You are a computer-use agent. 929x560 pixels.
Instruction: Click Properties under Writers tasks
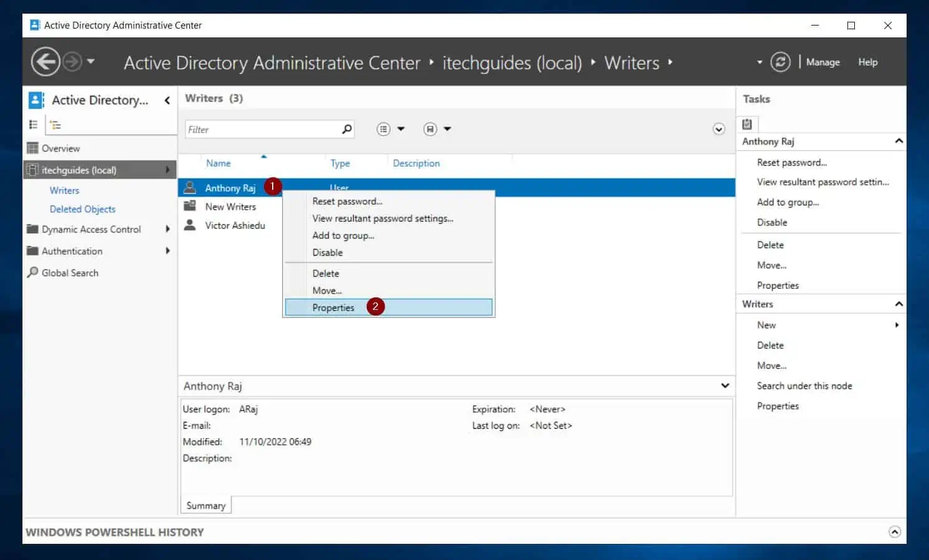pyautogui.click(x=778, y=406)
